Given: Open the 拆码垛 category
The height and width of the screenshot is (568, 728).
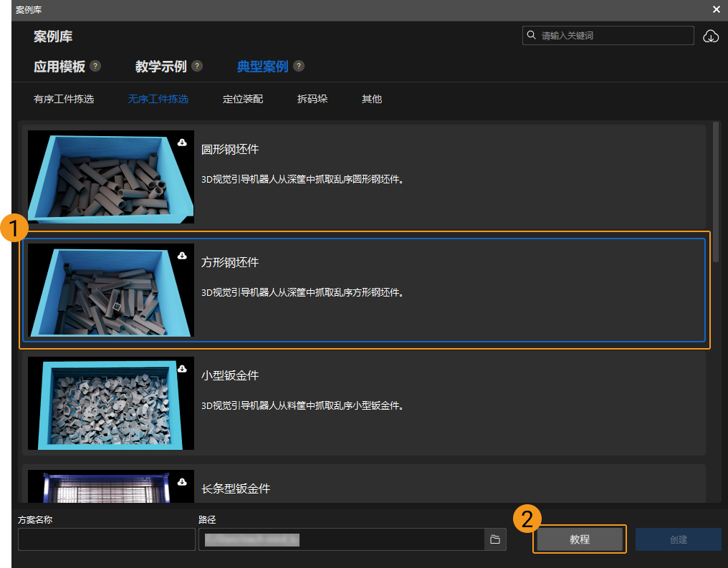Looking at the screenshot, I should tap(312, 99).
